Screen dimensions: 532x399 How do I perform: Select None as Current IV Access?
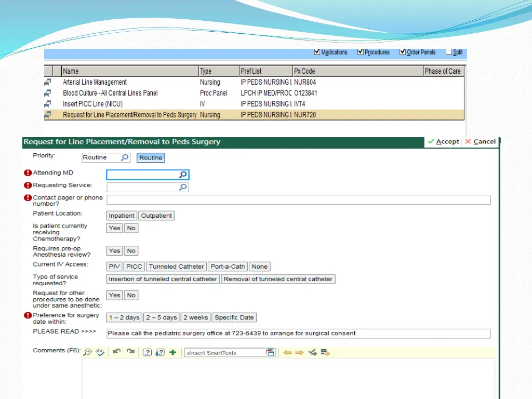point(260,267)
